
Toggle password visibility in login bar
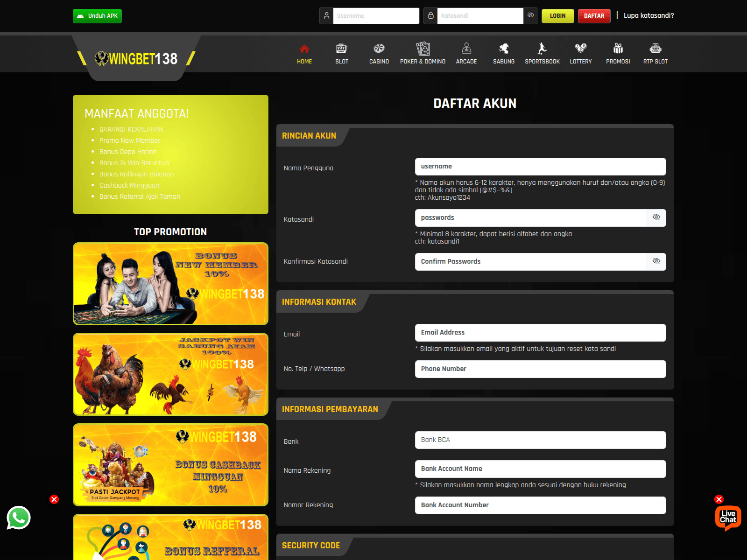(x=530, y=15)
